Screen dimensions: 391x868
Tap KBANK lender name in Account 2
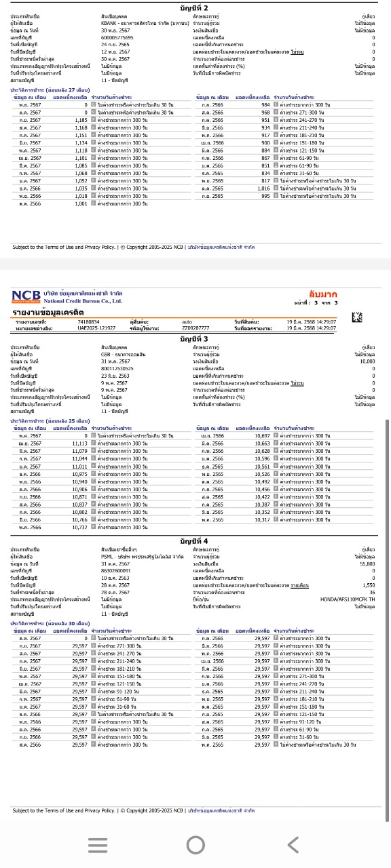145,22
